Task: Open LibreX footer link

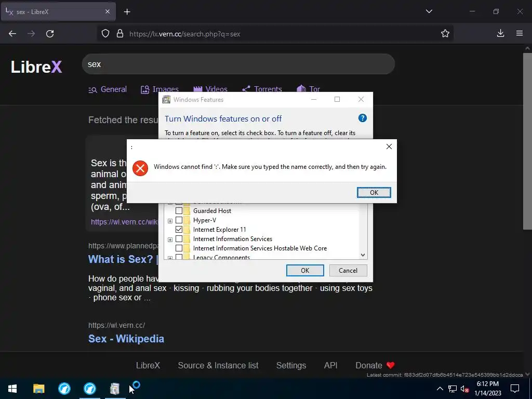Action: (148, 365)
